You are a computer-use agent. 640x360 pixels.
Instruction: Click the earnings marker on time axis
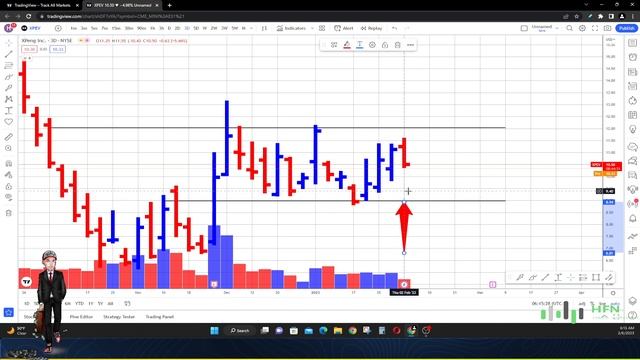coord(493,284)
